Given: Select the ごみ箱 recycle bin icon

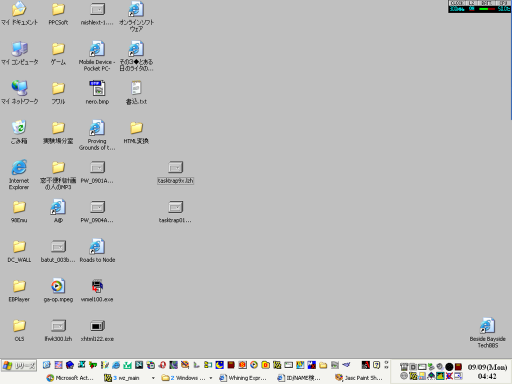Looking at the screenshot, I should pos(19,132).
